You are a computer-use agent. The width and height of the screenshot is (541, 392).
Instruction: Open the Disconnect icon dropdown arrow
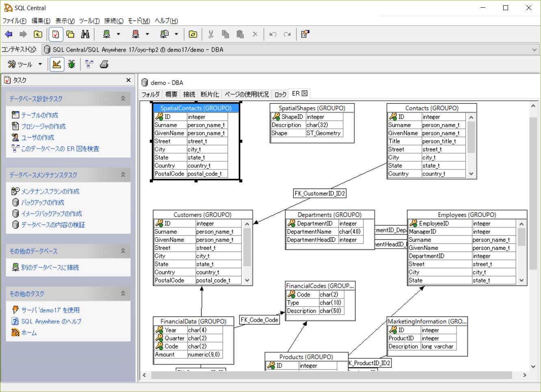(147, 35)
